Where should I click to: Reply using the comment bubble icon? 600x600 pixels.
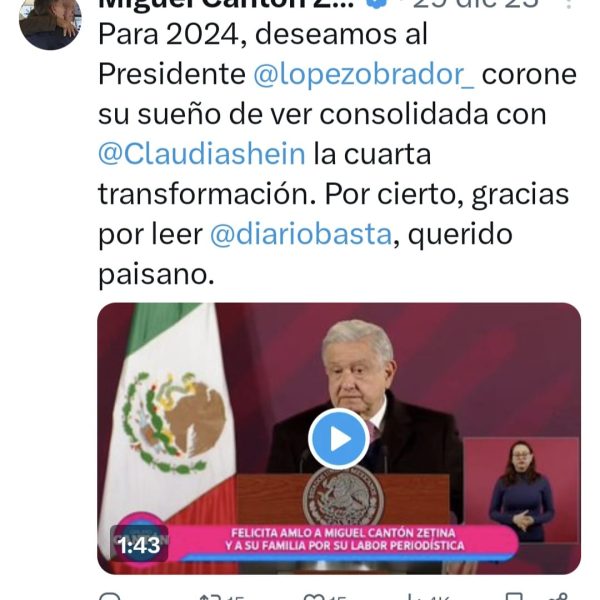pos(110,597)
